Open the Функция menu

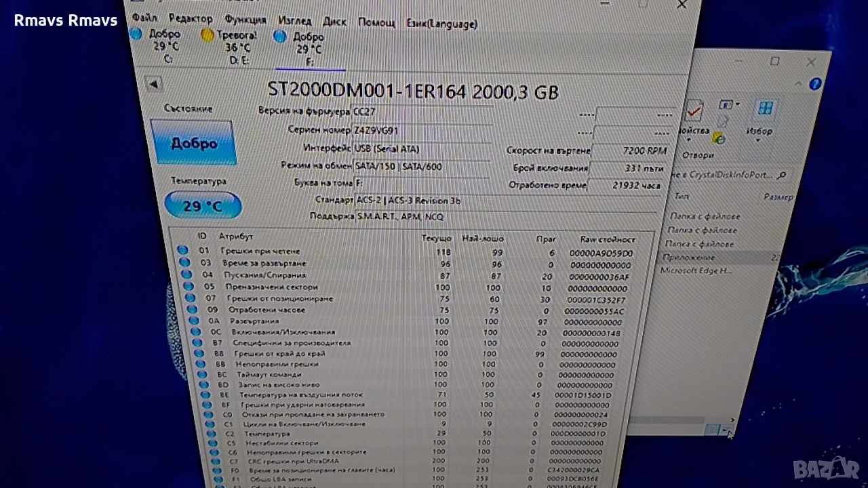click(245, 20)
